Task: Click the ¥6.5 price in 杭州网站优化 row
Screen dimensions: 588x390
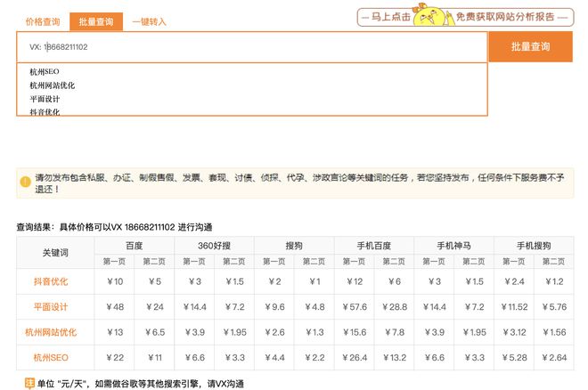Action: (154, 332)
